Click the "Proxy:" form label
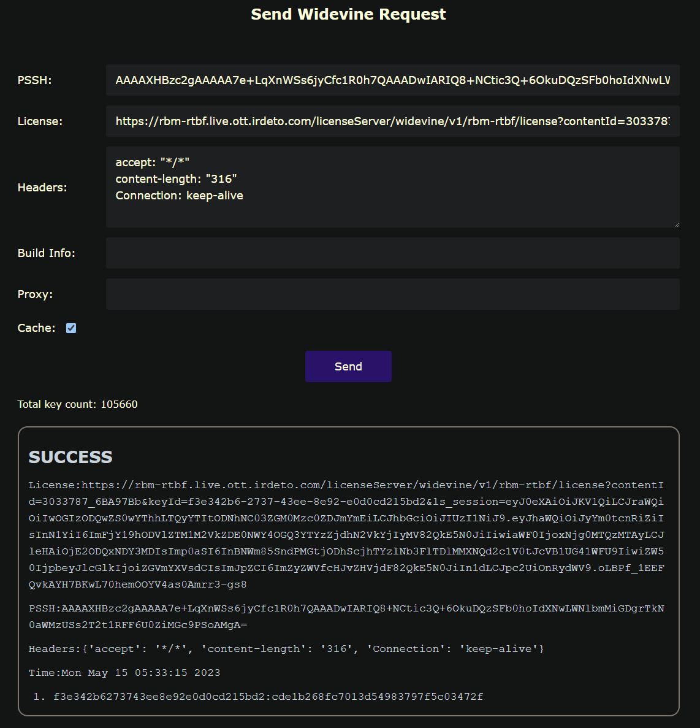The height and width of the screenshot is (728, 700). 35,294
